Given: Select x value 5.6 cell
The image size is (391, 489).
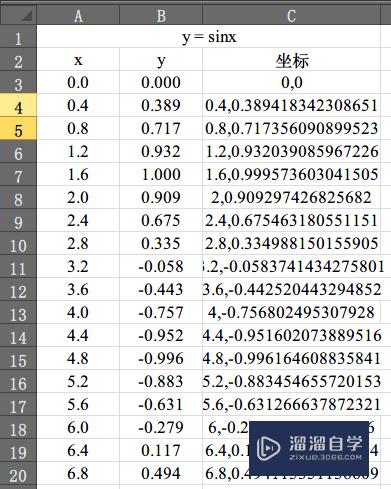Looking at the screenshot, I should tap(78, 404).
